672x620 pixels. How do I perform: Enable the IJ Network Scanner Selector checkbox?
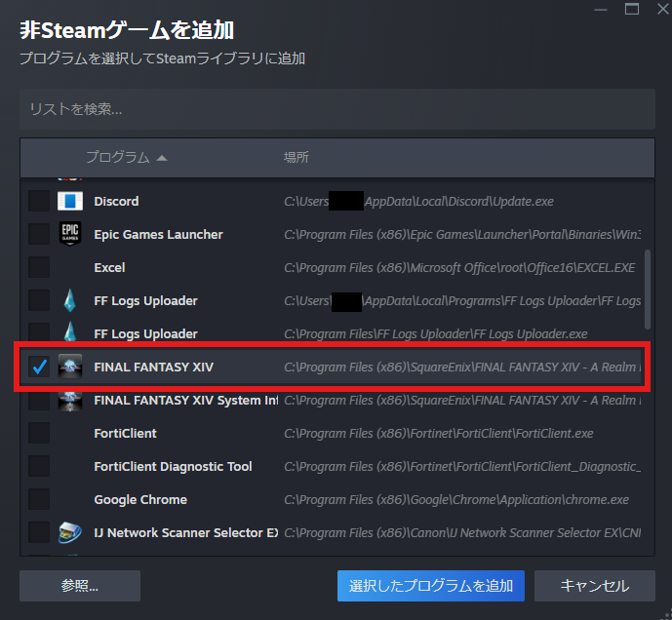point(39,532)
